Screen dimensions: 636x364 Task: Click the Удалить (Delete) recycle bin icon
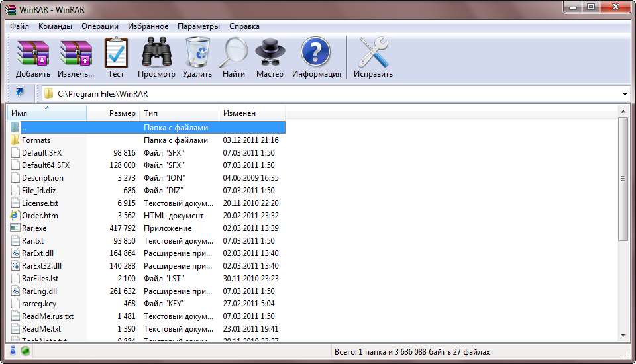coord(197,53)
